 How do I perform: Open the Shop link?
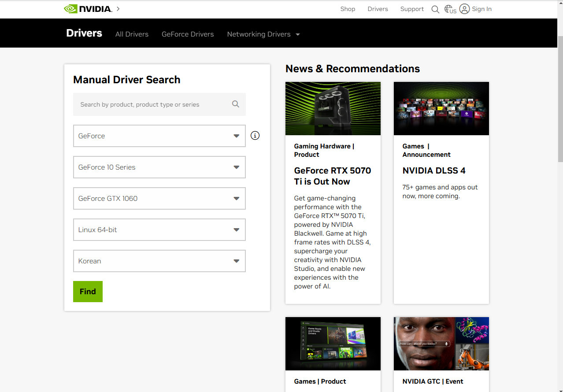[348, 9]
